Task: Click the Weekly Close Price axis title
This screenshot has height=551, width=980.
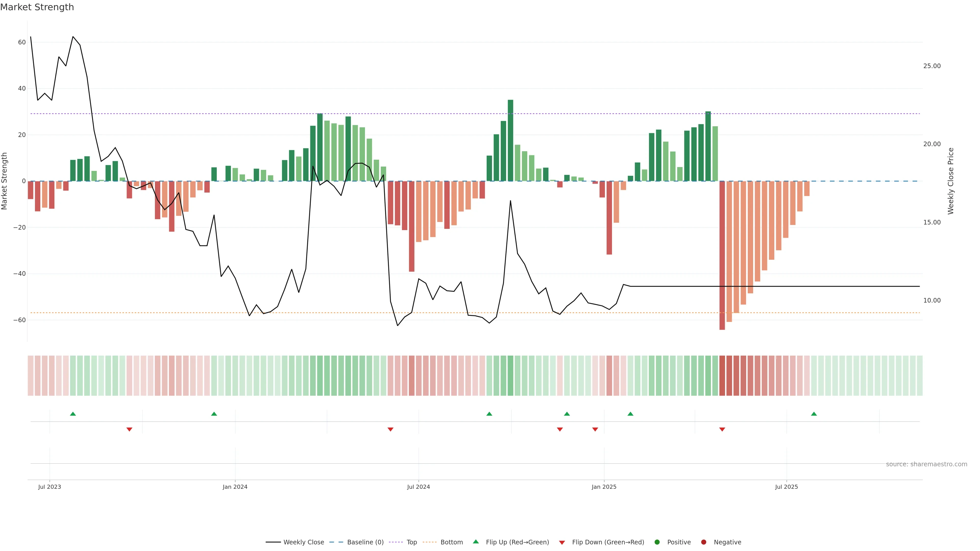Action: [x=951, y=181]
